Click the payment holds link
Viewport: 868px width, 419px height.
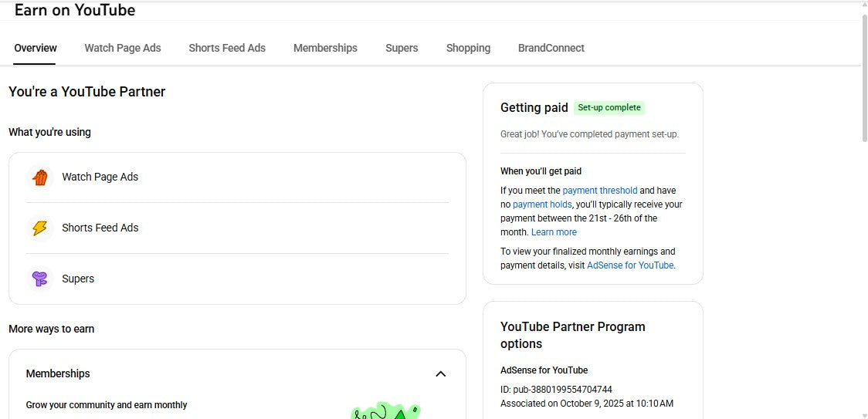coord(542,204)
